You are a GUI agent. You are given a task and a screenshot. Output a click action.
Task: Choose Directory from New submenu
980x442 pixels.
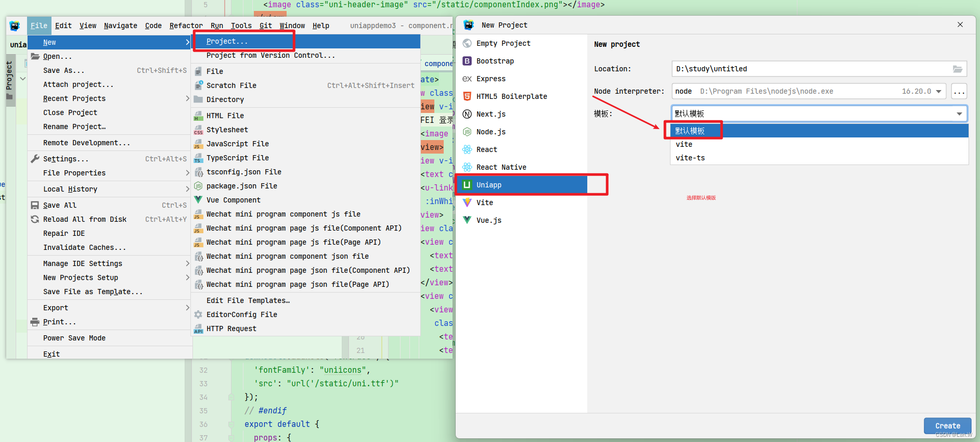pyautogui.click(x=306, y=99)
